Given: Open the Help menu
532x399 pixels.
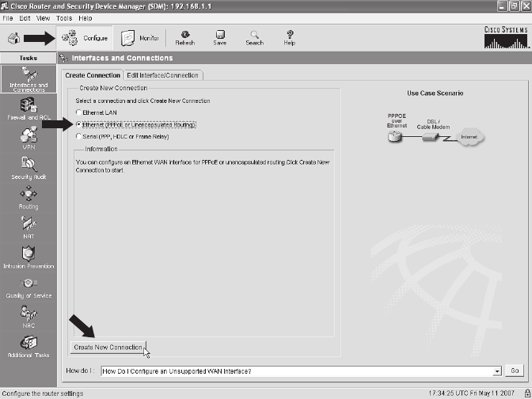Looking at the screenshot, I should click(x=85, y=18).
